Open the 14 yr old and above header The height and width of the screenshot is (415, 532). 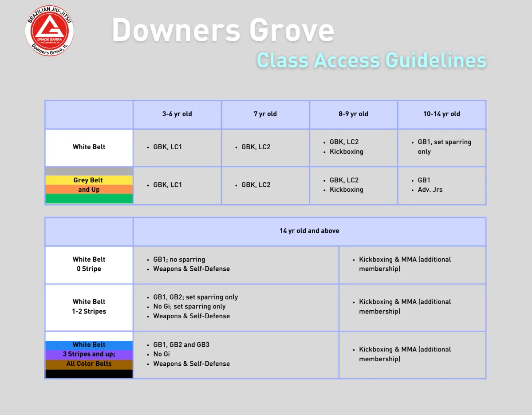click(x=309, y=231)
